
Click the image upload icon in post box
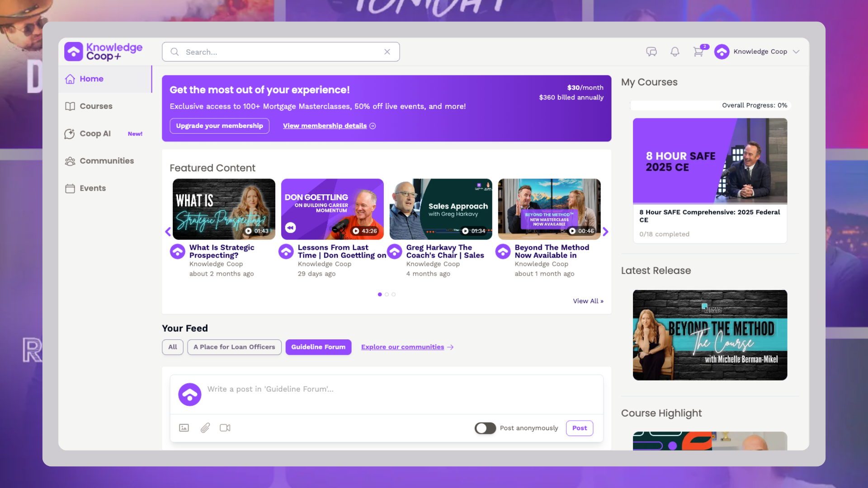[184, 428]
